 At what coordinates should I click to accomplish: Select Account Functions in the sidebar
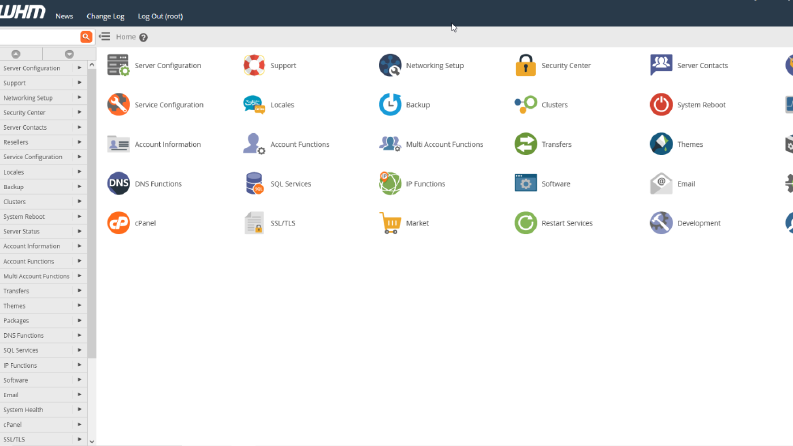(x=43, y=261)
